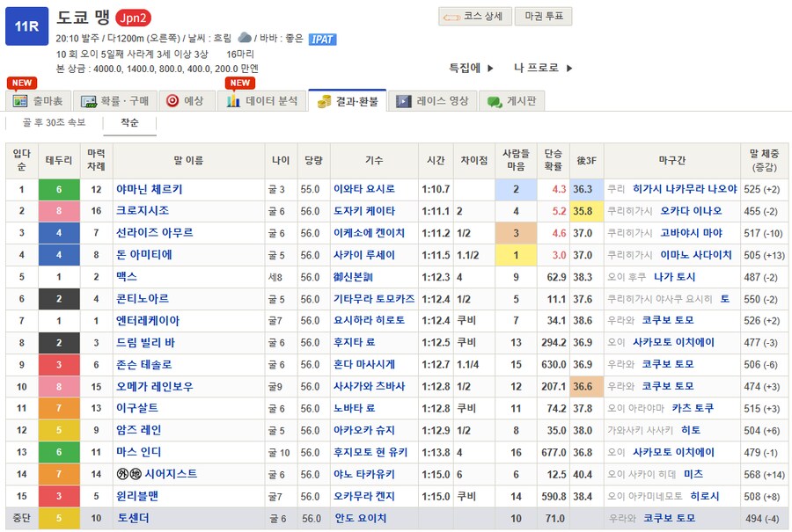792x532 pixels.
Task: Switch to the 골 후 30조 속보 view
Action: [x=54, y=123]
